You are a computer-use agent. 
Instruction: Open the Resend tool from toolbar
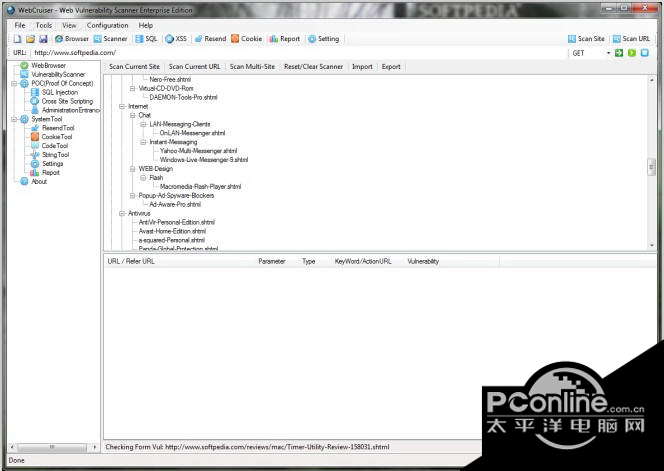click(210, 39)
